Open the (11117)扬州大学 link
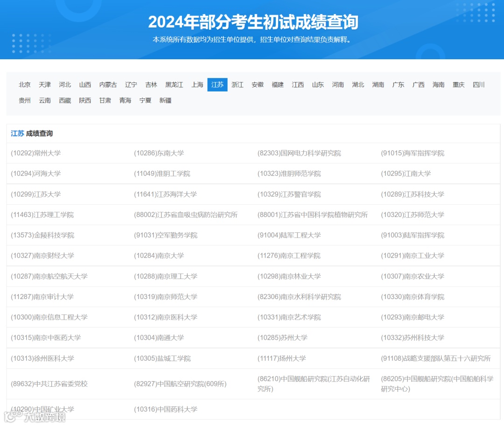Viewport: 504px width, 426px height. [281, 358]
